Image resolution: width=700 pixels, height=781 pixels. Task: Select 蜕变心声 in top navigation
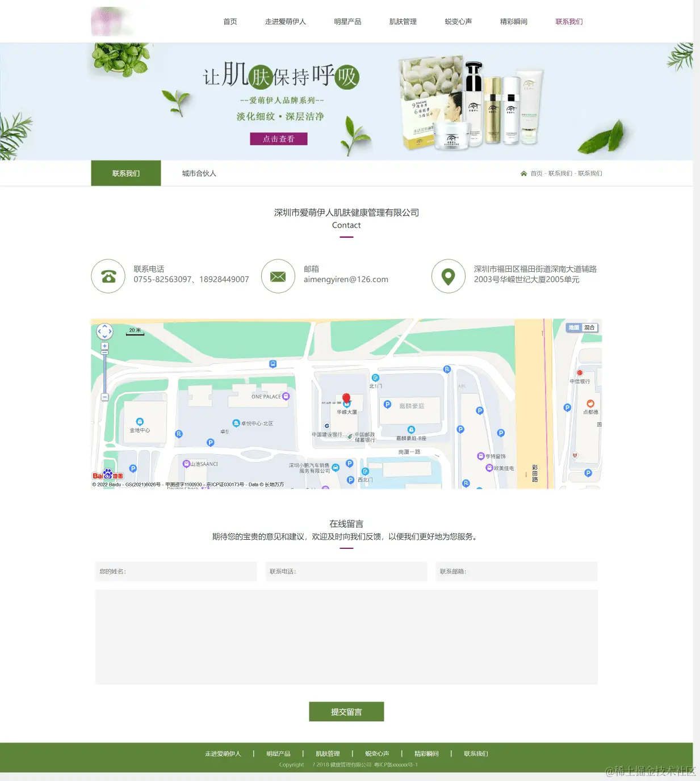458,22
